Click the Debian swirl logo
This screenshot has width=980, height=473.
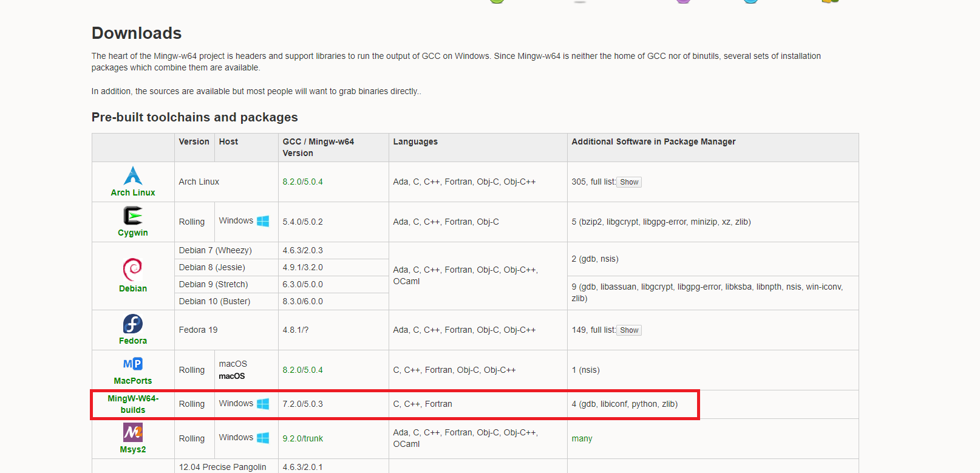(132, 269)
